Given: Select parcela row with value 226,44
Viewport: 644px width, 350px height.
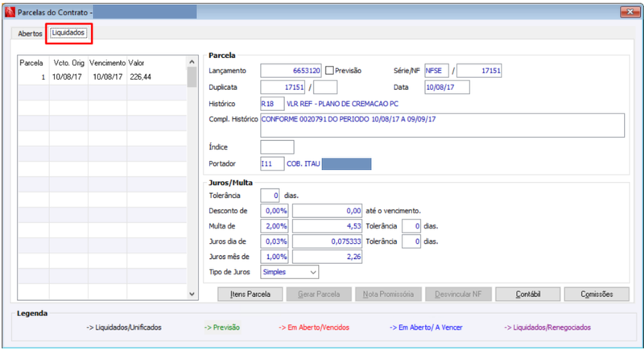Looking at the screenshot, I should 102,77.
